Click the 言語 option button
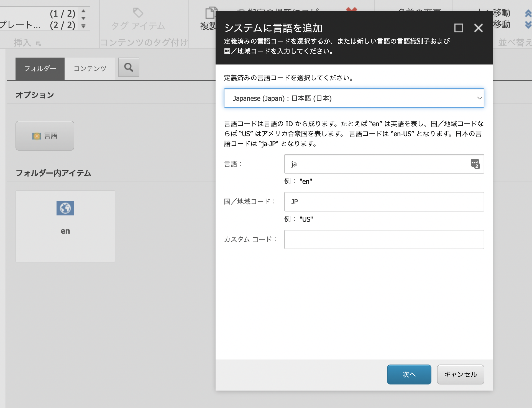 click(x=45, y=136)
